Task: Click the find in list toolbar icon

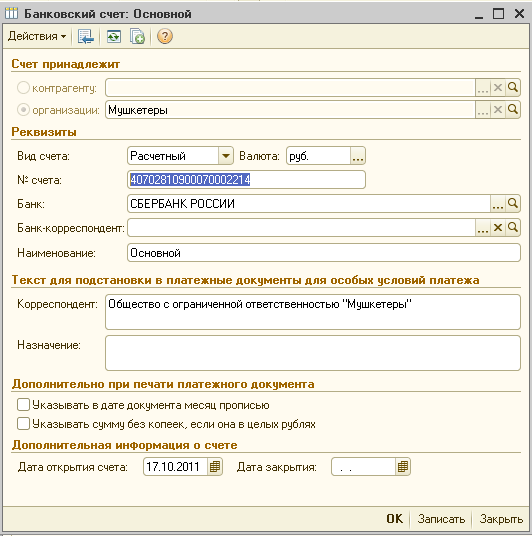Action: (85, 36)
